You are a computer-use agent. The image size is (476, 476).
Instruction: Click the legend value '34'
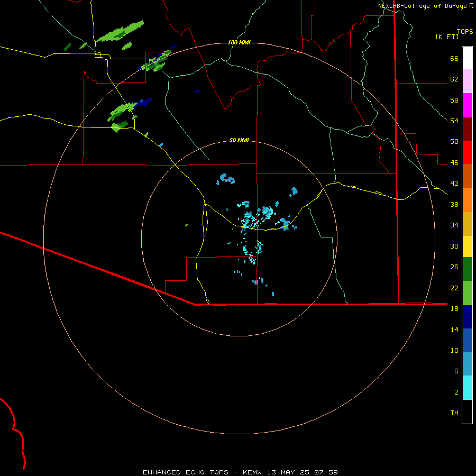point(454,225)
